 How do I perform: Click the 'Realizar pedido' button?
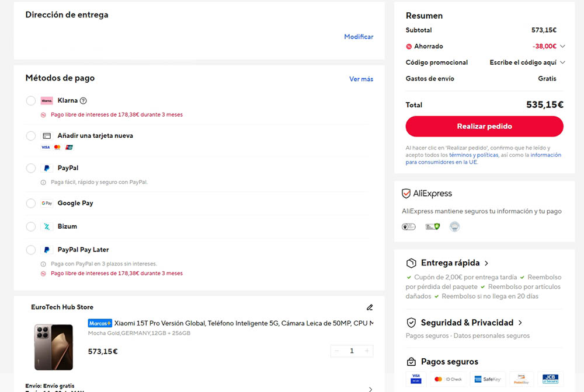pyautogui.click(x=484, y=127)
